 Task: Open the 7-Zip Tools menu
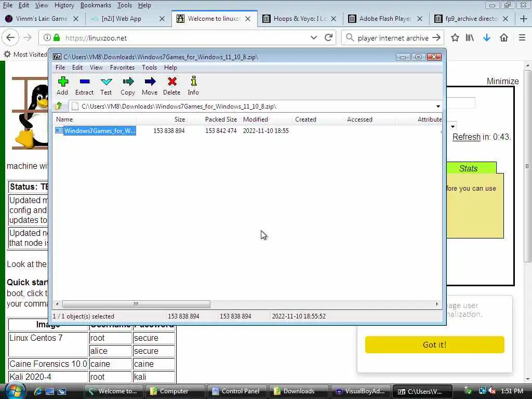click(149, 68)
